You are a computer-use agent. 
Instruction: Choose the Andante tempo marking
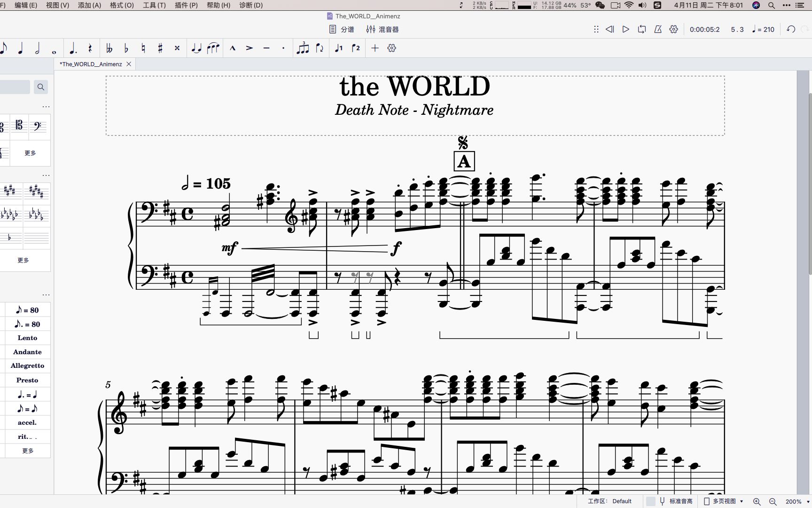(28, 352)
